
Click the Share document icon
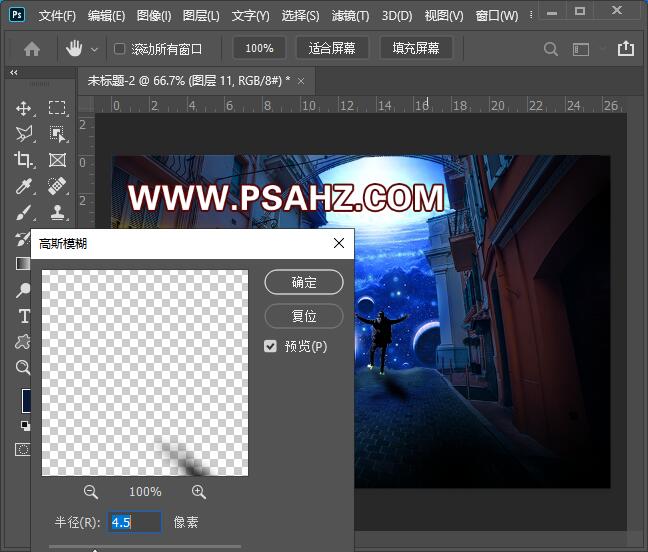point(626,48)
